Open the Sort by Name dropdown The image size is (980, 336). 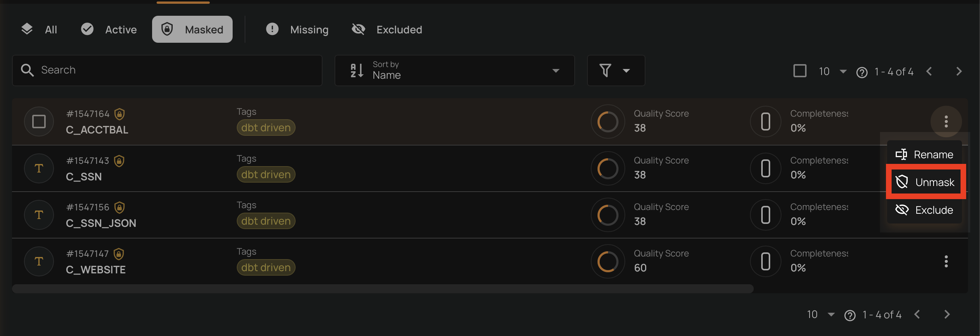454,70
